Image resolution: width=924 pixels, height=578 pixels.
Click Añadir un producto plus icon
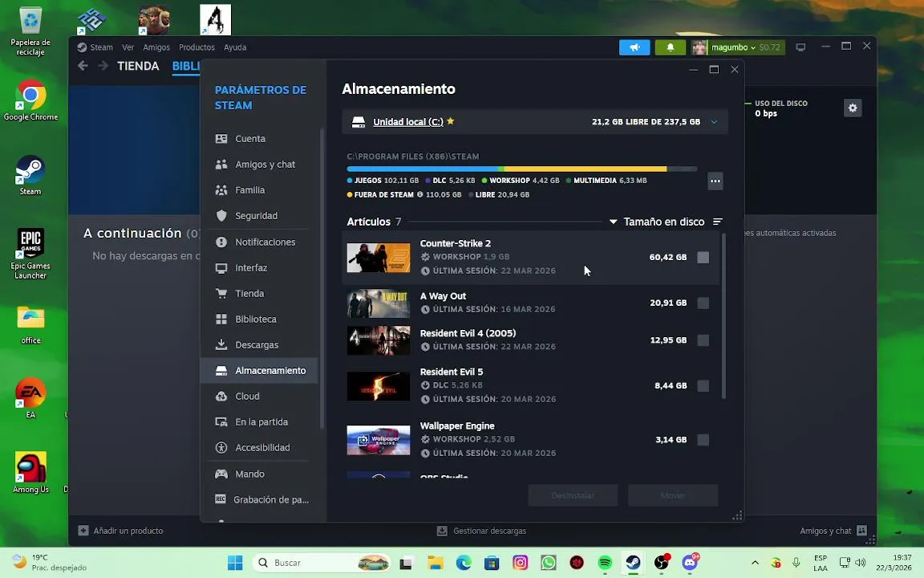point(83,531)
